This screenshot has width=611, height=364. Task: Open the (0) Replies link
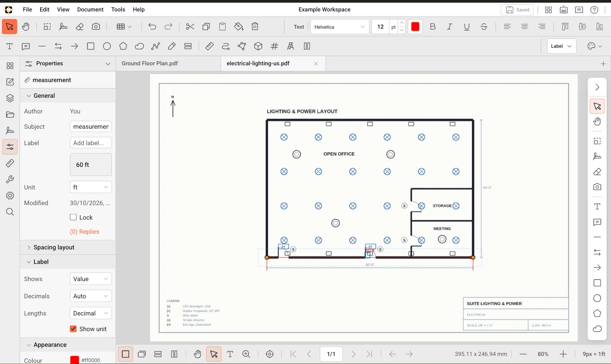(84, 232)
